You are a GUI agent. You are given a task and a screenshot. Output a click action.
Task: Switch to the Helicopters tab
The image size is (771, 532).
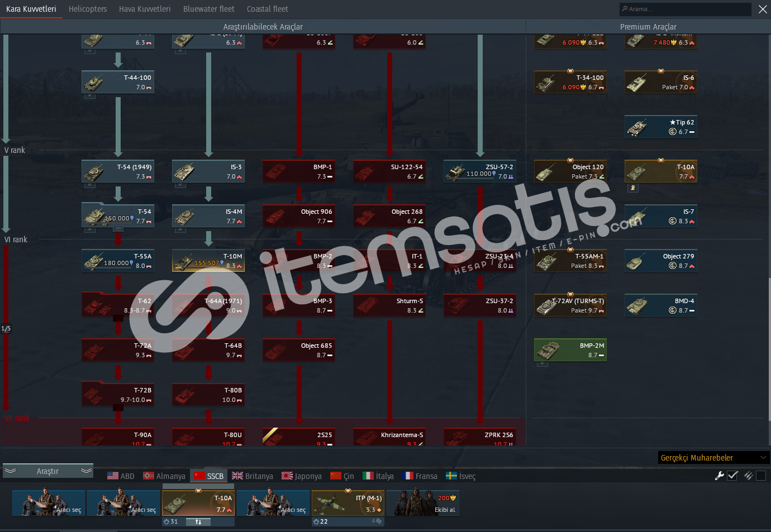click(88, 9)
